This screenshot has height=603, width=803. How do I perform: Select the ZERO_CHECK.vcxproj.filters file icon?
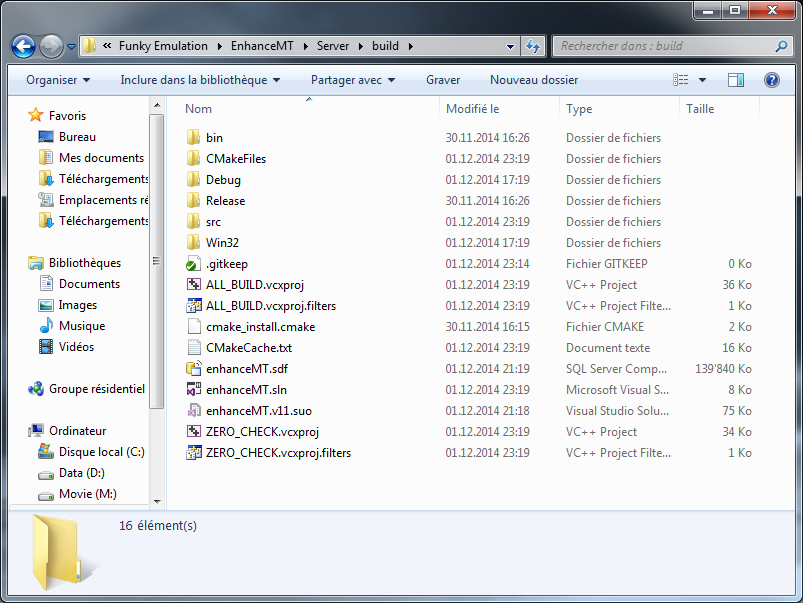pos(194,453)
